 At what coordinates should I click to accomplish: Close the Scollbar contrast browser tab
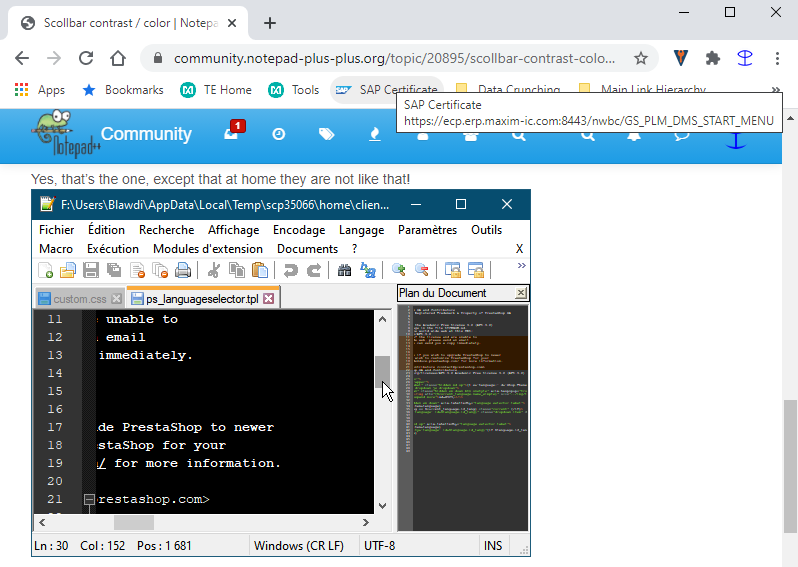point(232,23)
